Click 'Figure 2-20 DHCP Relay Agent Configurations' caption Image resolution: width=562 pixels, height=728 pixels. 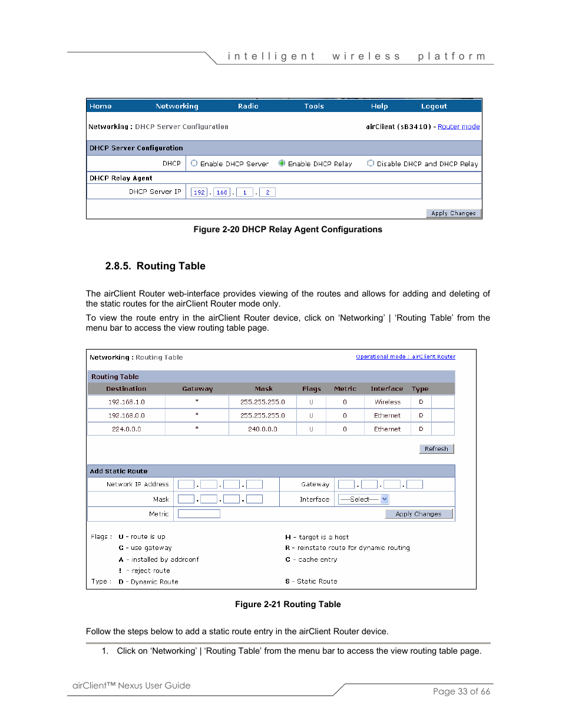point(288,229)
